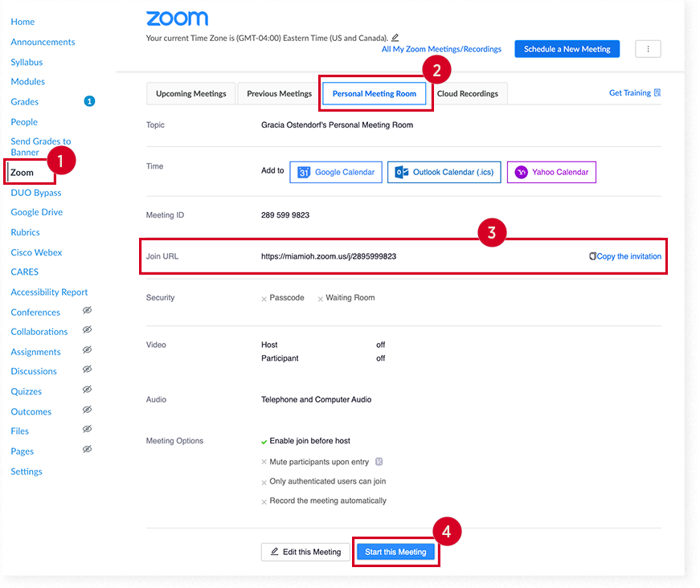This screenshot has width=700, height=588.
Task: Add meeting to Yahoo Calendar
Action: 551,172
